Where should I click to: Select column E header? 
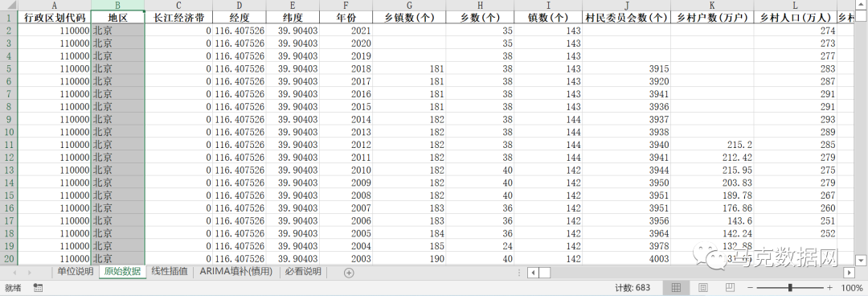pyautogui.click(x=293, y=5)
